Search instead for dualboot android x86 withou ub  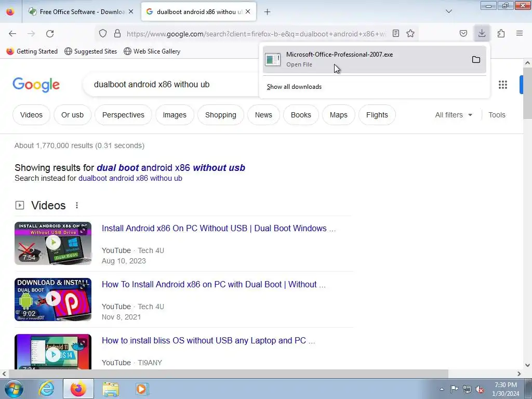pyautogui.click(x=130, y=178)
